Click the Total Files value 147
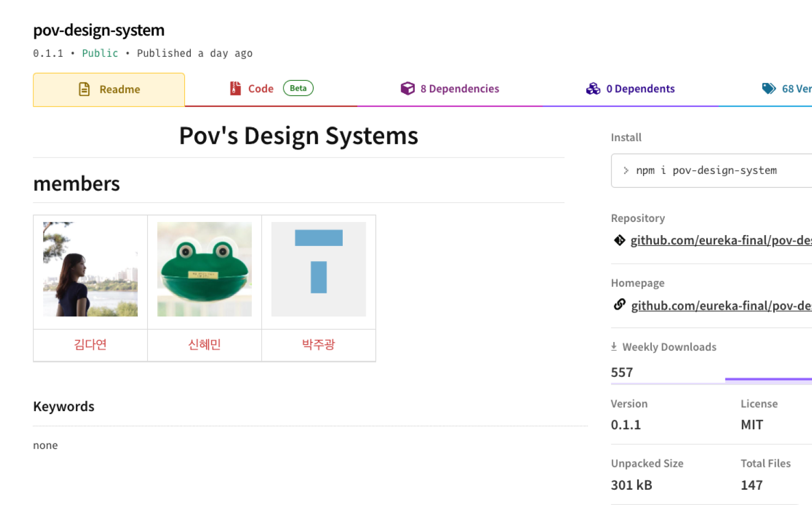 pos(752,485)
